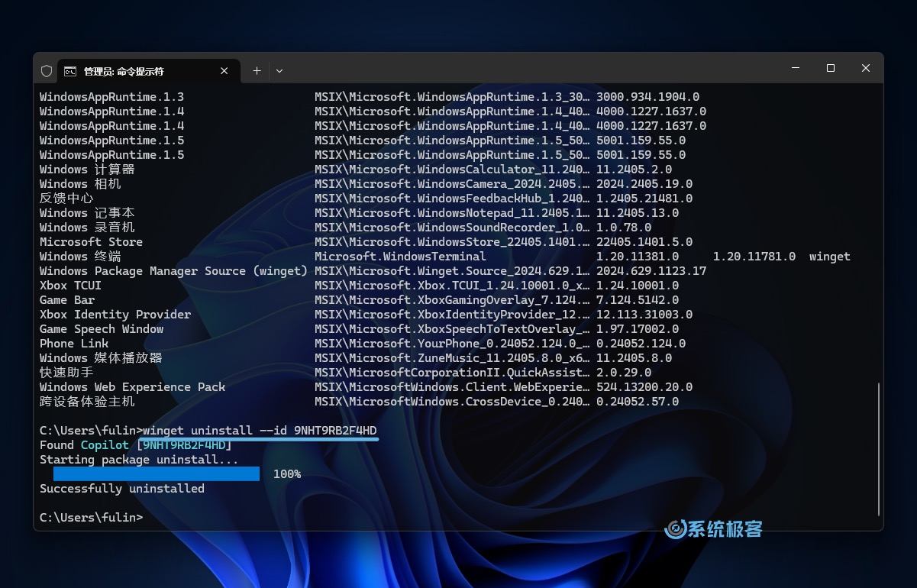Image resolution: width=917 pixels, height=588 pixels.
Task: Click the typed command 'winget uninstall --id 9NHT9RB2F4HD'
Action: click(x=260, y=431)
